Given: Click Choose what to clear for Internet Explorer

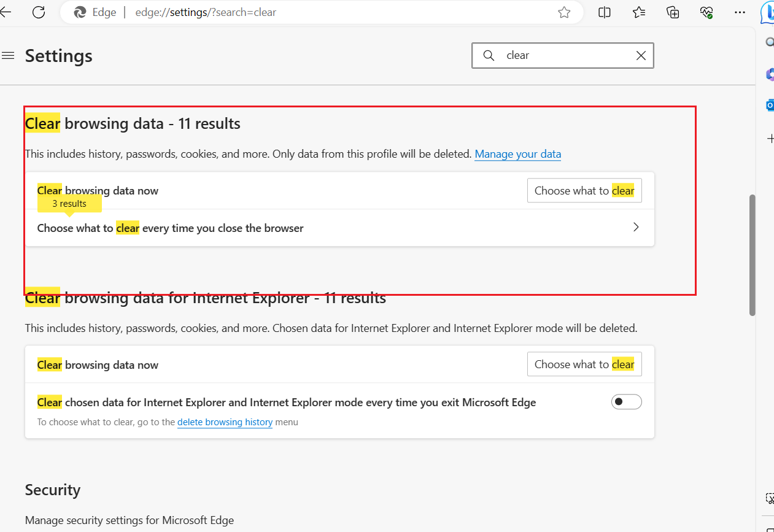Looking at the screenshot, I should [x=584, y=364].
